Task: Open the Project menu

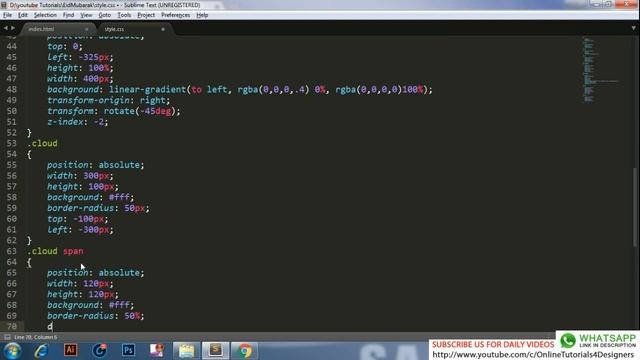Action: (x=146, y=15)
